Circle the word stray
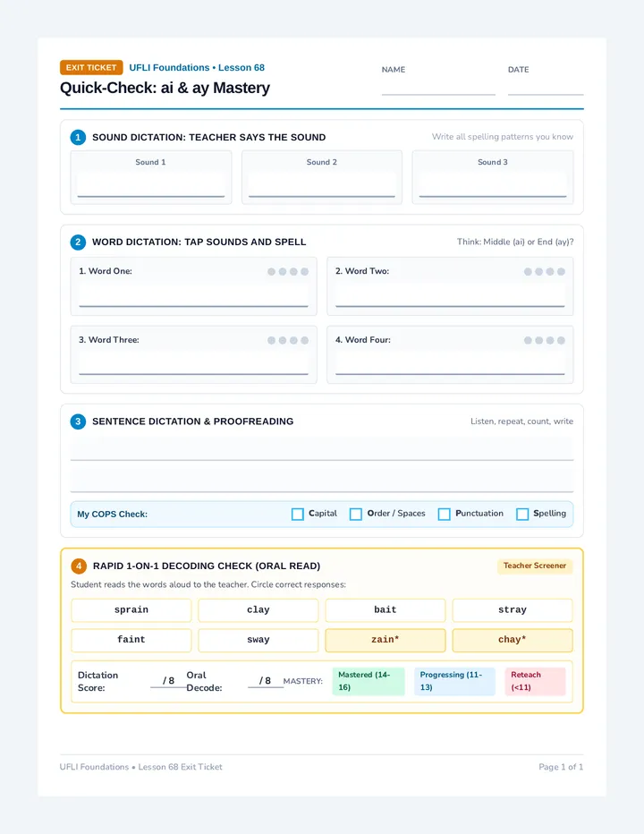 pyautogui.click(x=513, y=610)
